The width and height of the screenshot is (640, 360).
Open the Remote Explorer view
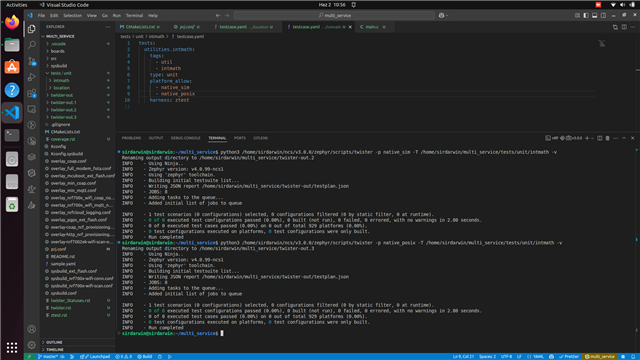[x=31, y=109]
